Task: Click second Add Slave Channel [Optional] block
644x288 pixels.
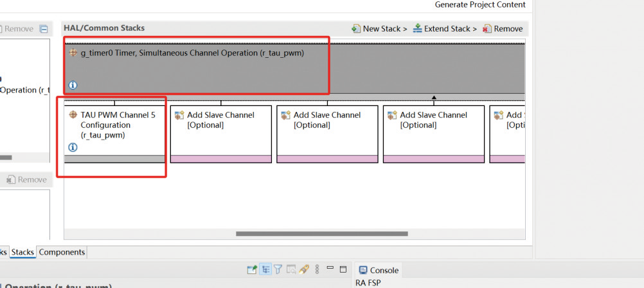Action: [327, 134]
